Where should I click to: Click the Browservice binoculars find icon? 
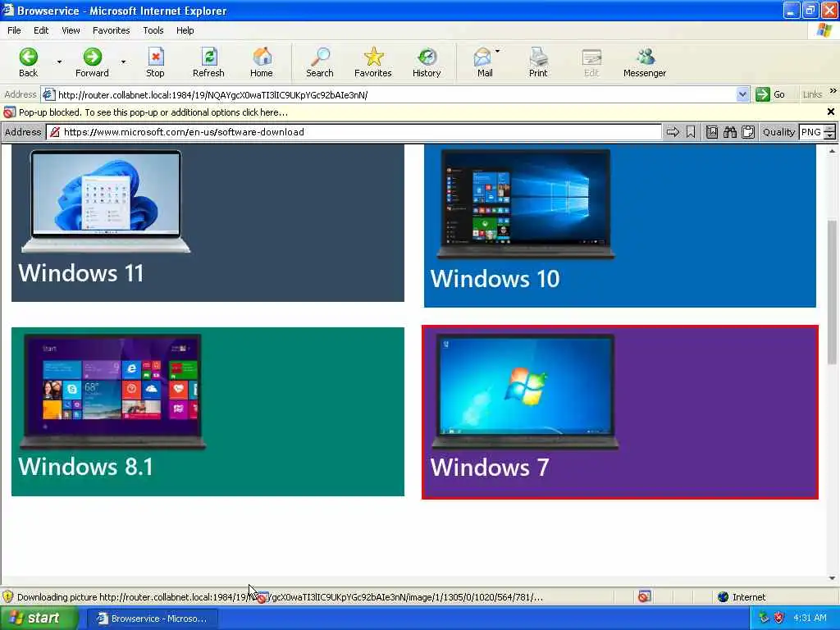pos(729,132)
